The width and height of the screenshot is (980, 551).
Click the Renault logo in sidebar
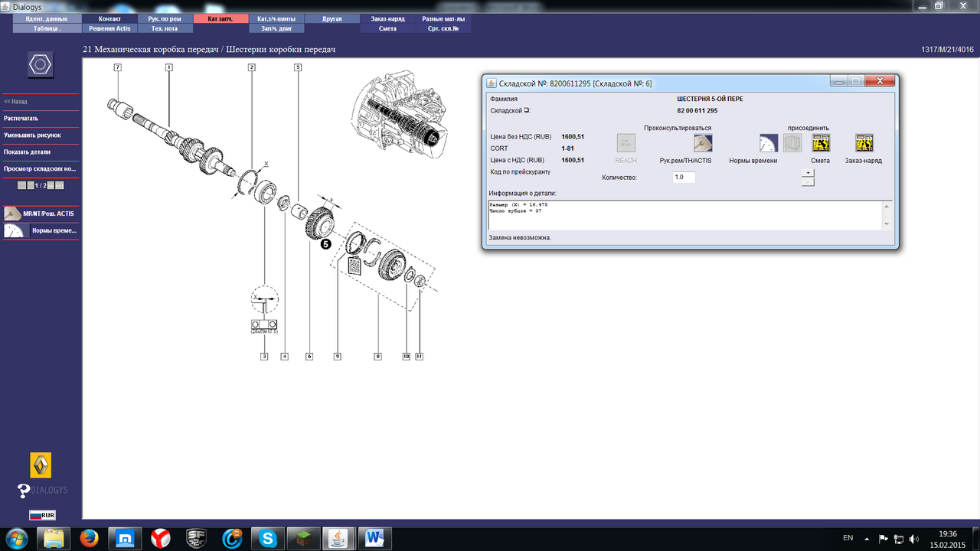coord(41,465)
